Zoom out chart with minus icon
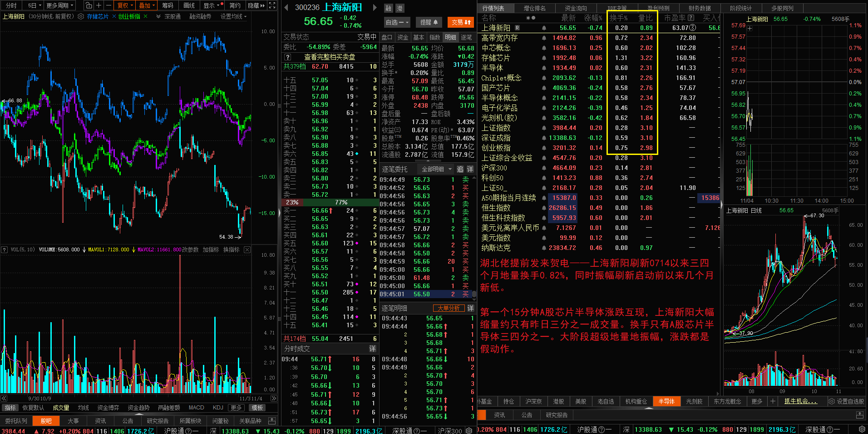 point(108,5)
